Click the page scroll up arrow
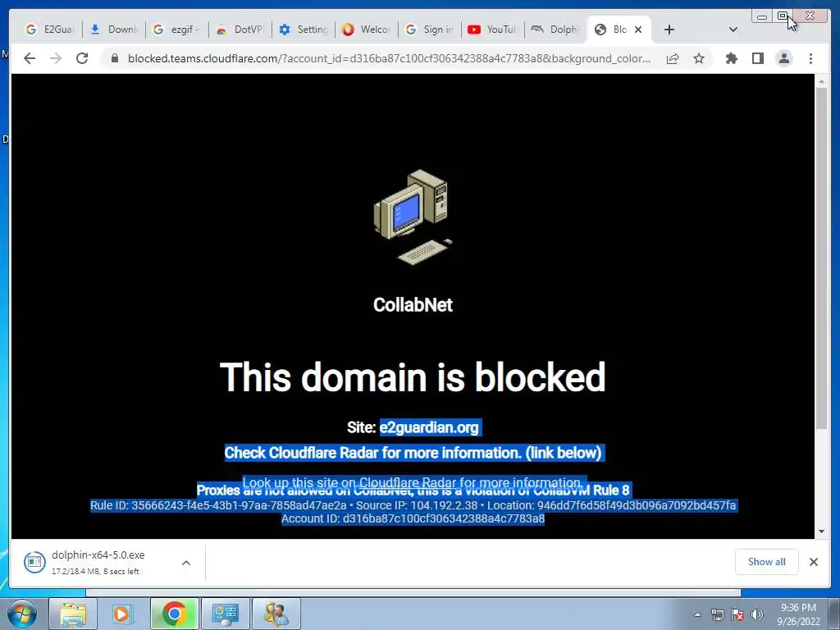 (821, 81)
